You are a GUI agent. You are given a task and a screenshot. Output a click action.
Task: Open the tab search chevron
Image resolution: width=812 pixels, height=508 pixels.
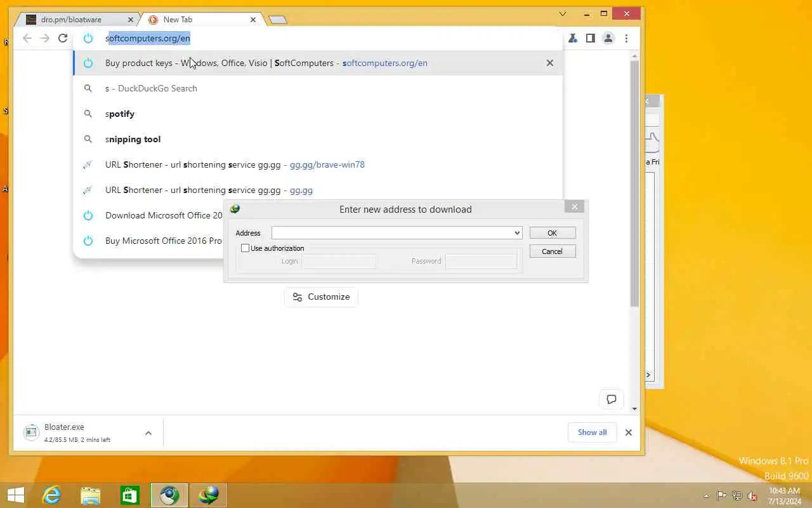pyautogui.click(x=563, y=14)
